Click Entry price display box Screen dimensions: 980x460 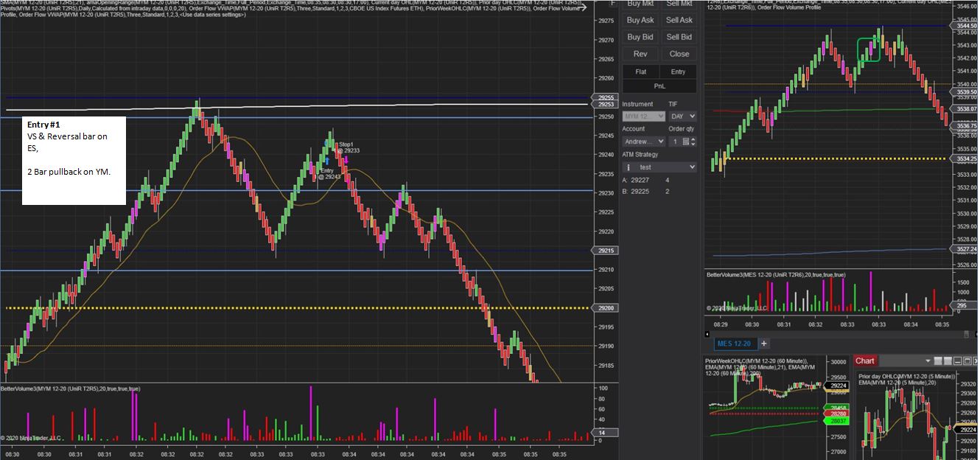pyautogui.click(x=678, y=72)
